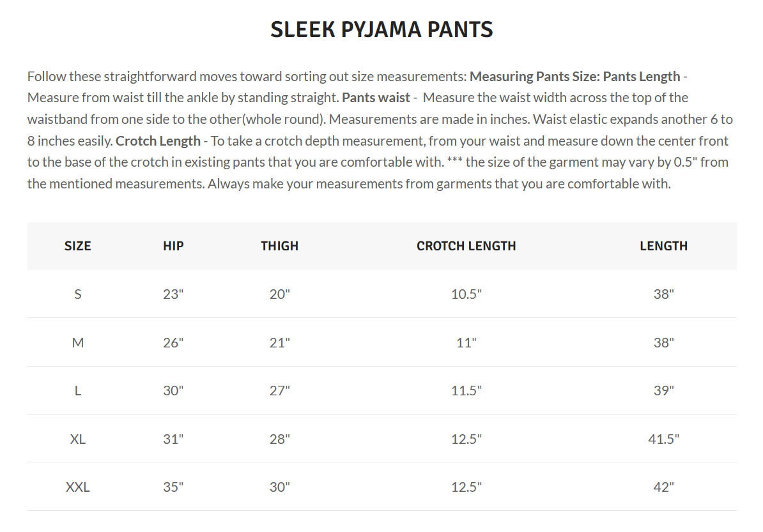
Task: Click the HIP column header
Action: coord(173,246)
